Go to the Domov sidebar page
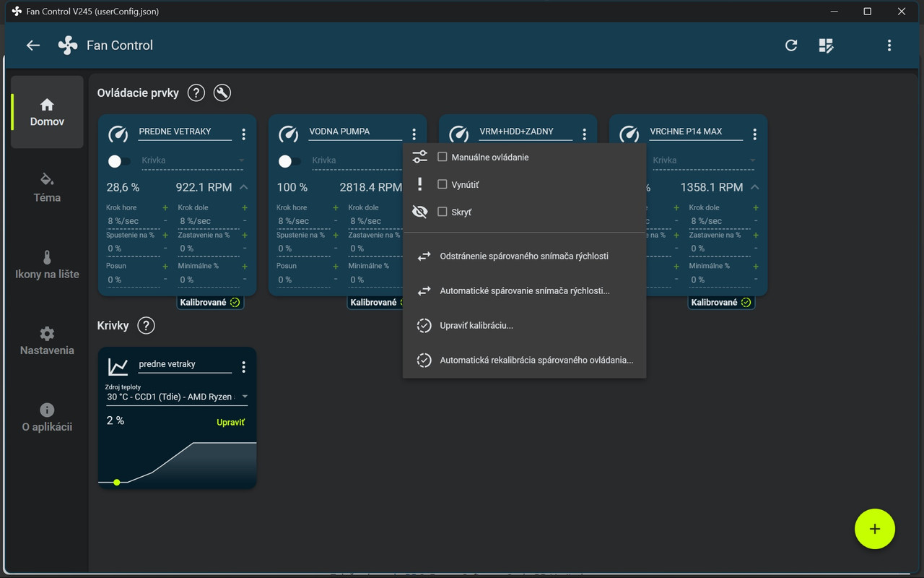The width and height of the screenshot is (924, 578). point(47,112)
